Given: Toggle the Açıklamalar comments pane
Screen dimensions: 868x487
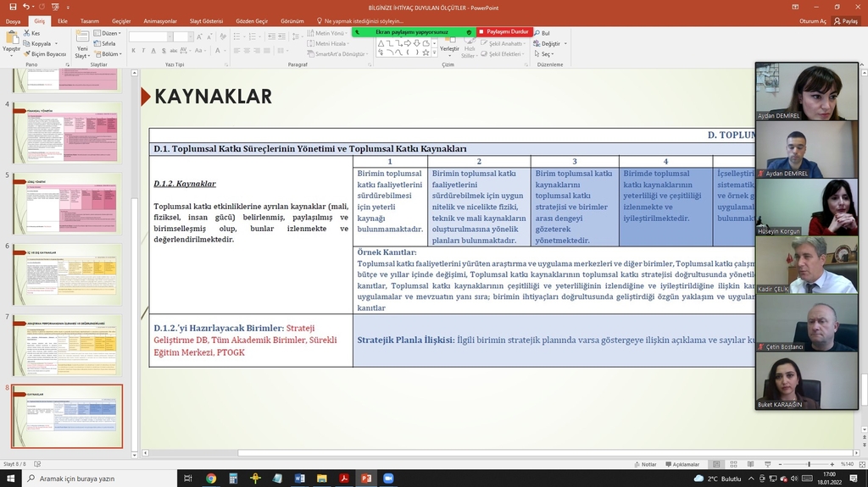Looking at the screenshot, I should [x=681, y=464].
